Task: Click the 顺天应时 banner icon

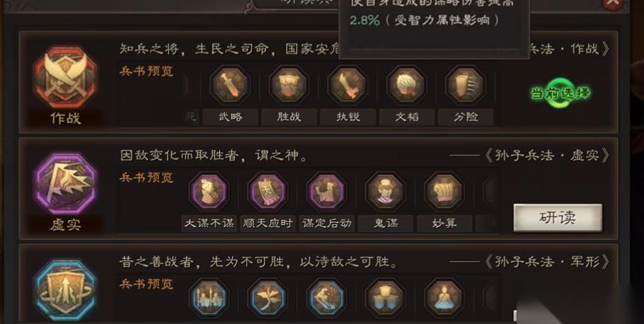Action: pyautogui.click(x=268, y=192)
